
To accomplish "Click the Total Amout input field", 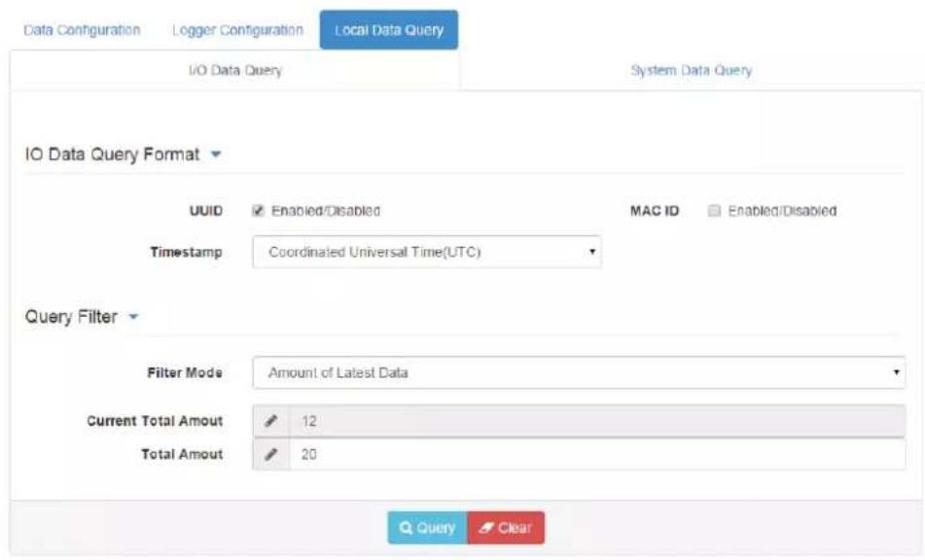I will (x=597, y=454).
